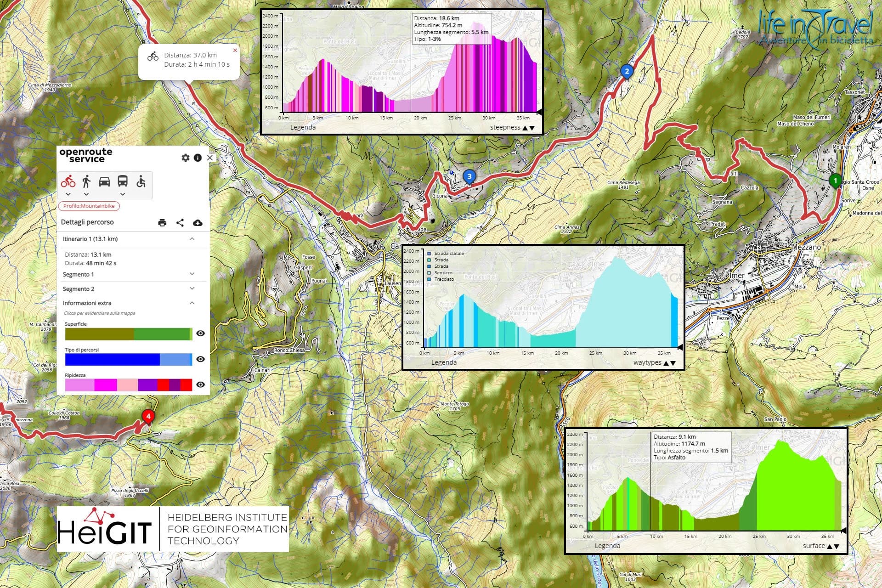Toggle Tipo di percorsi visibility eye
The image size is (882, 588).
tap(200, 359)
